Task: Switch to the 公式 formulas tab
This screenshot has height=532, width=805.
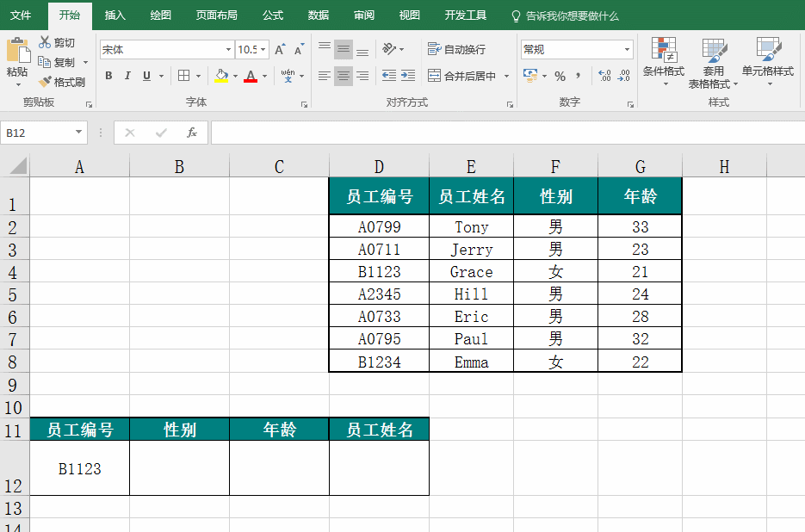Action: click(273, 15)
